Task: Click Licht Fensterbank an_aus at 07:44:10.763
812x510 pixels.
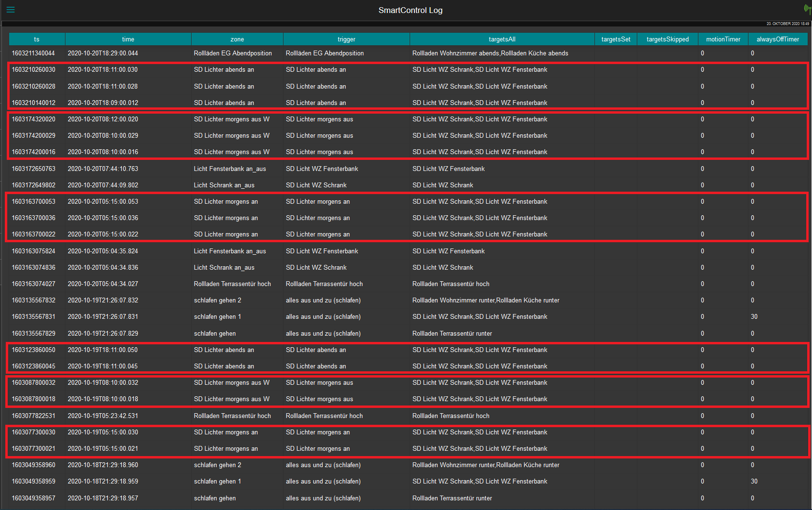Action: [230, 169]
